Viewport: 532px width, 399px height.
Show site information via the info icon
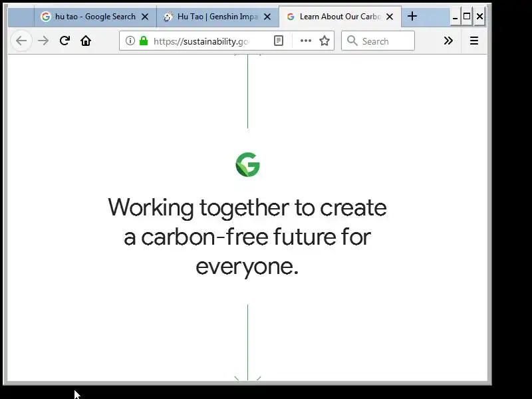[x=130, y=41]
